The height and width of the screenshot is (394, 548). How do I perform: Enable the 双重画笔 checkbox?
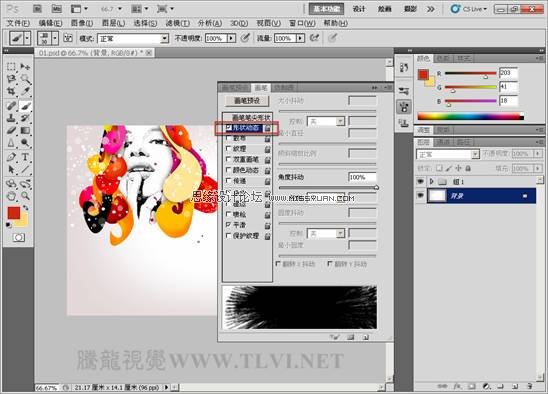[x=229, y=159]
